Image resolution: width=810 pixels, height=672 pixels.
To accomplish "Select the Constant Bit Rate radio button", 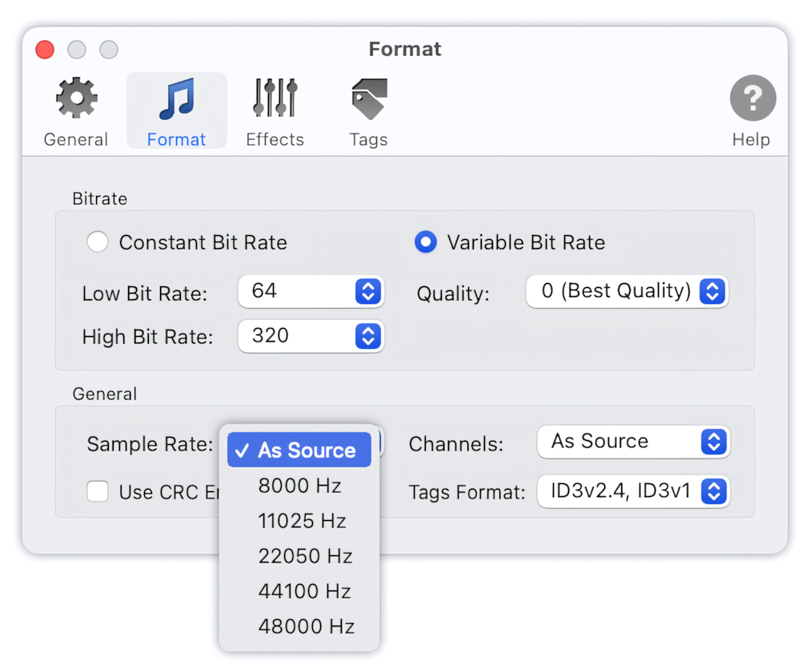I will (98, 242).
